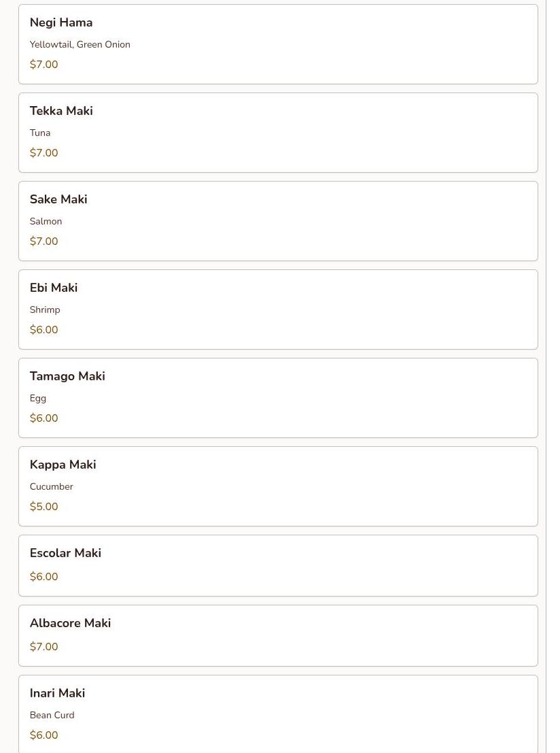Click the $6.00 price under Escolar Maki
This screenshot has width=560, height=753.
tap(44, 577)
